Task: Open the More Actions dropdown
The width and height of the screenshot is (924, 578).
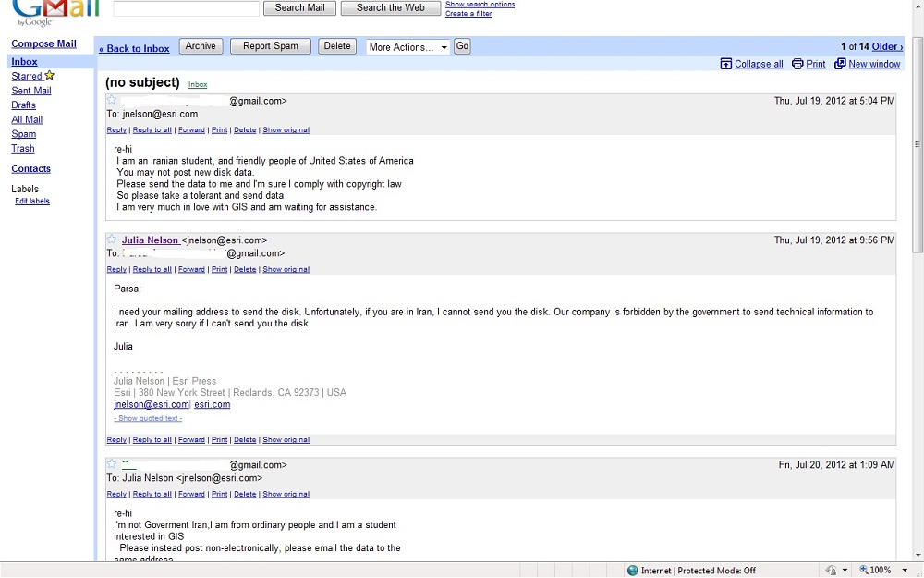Action: point(407,47)
